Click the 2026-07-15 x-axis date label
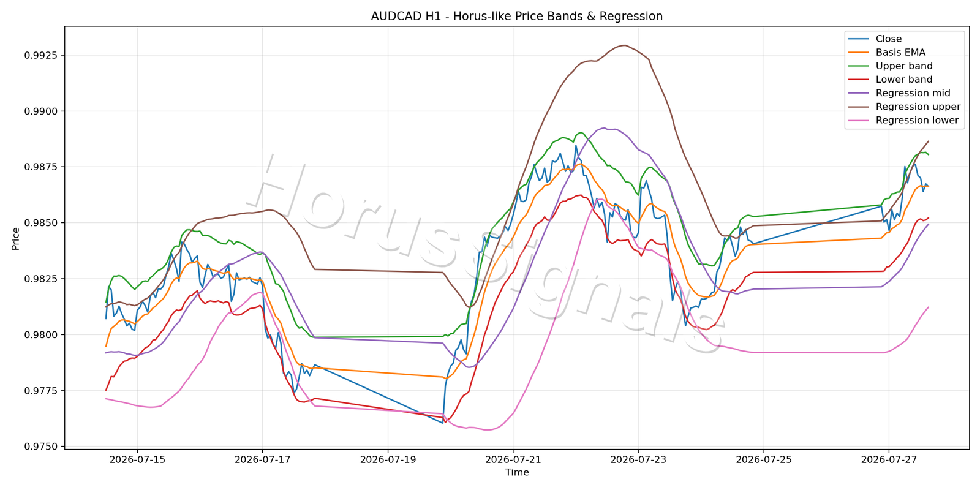 (x=137, y=459)
